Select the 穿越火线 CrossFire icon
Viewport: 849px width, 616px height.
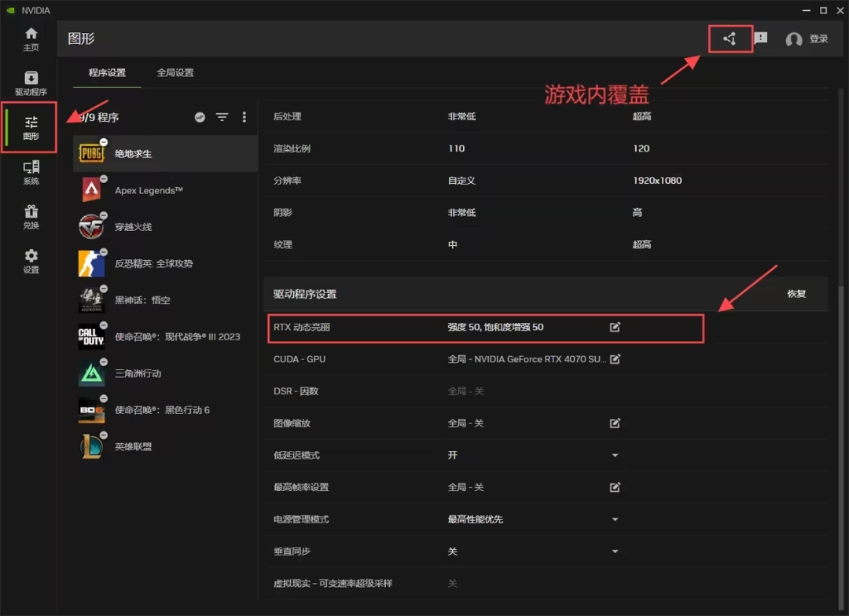pos(91,226)
